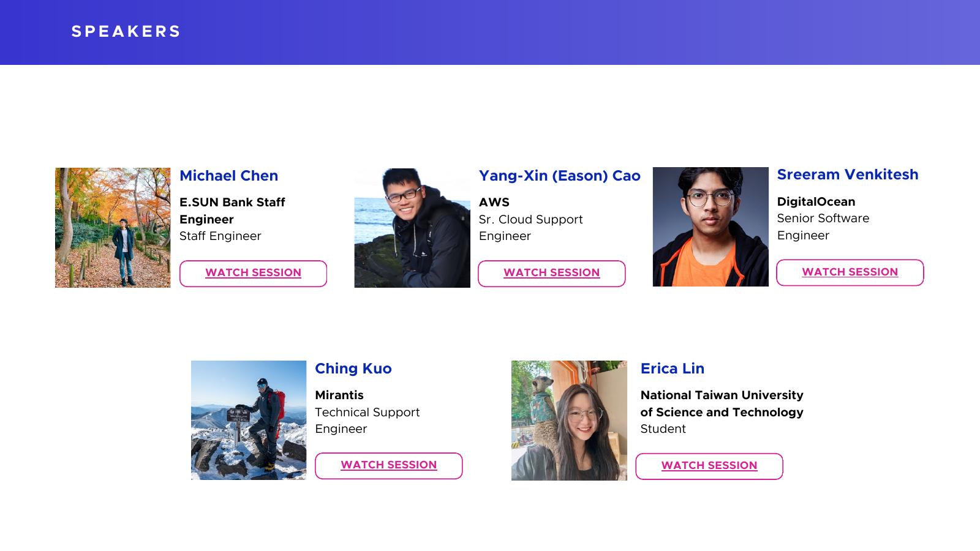Screen dimensions: 980x551
Task: Open the snowy mountain photo beside Ching Kuo
Action: (x=249, y=420)
